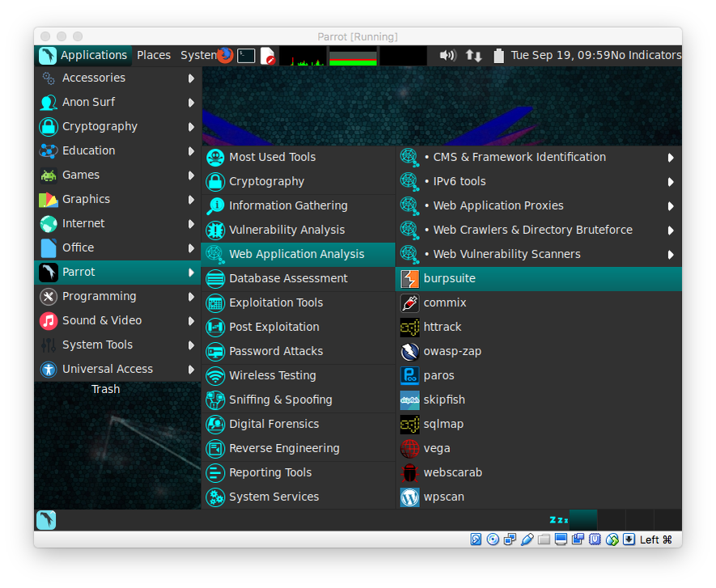The width and height of the screenshot is (716, 588).
Task: Expand the Accessories submenu arrow
Action: click(x=191, y=78)
